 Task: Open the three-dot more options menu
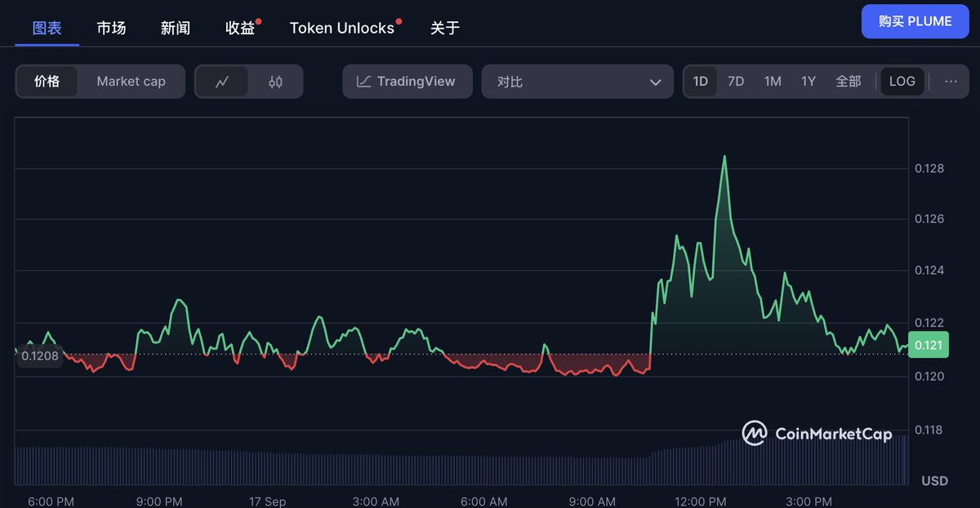pos(951,82)
